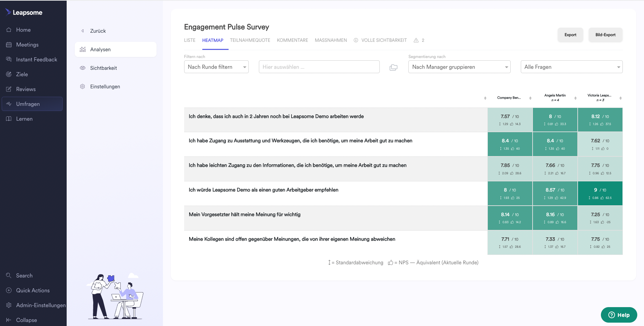Click the question about guten Arbeitgeber empfehlen

(x=264, y=190)
